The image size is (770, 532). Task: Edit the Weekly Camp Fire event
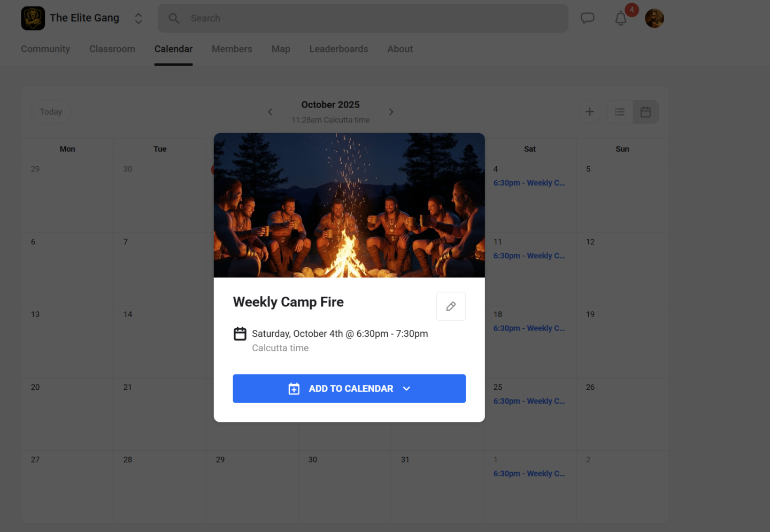(x=451, y=306)
